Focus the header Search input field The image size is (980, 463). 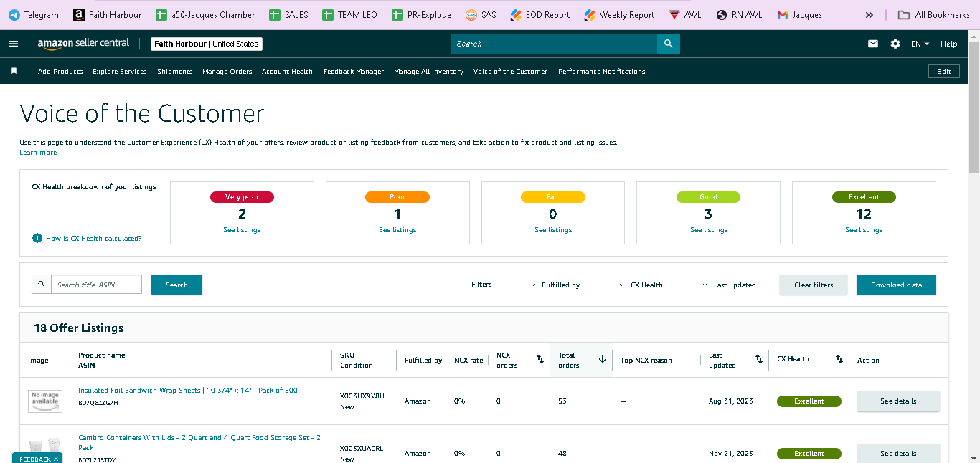(554, 44)
